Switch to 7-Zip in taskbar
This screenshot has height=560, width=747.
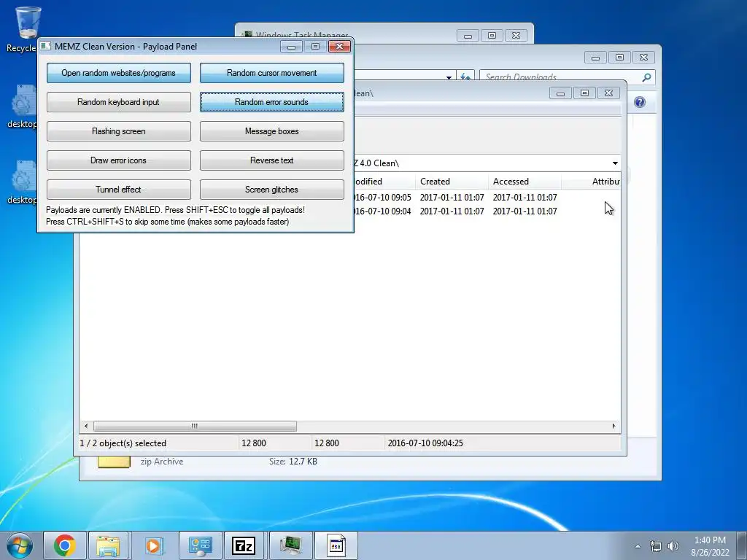(x=244, y=545)
